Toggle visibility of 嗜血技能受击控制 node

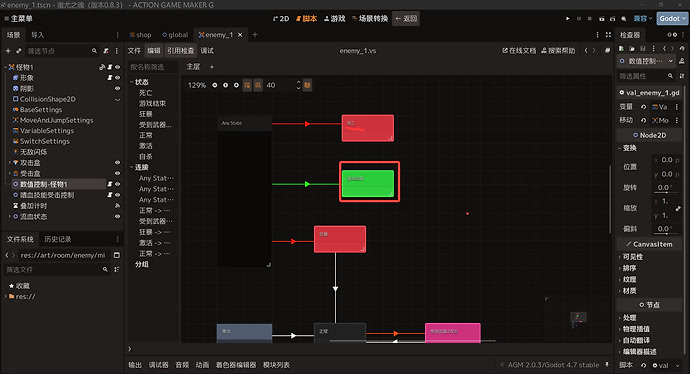[x=117, y=195]
